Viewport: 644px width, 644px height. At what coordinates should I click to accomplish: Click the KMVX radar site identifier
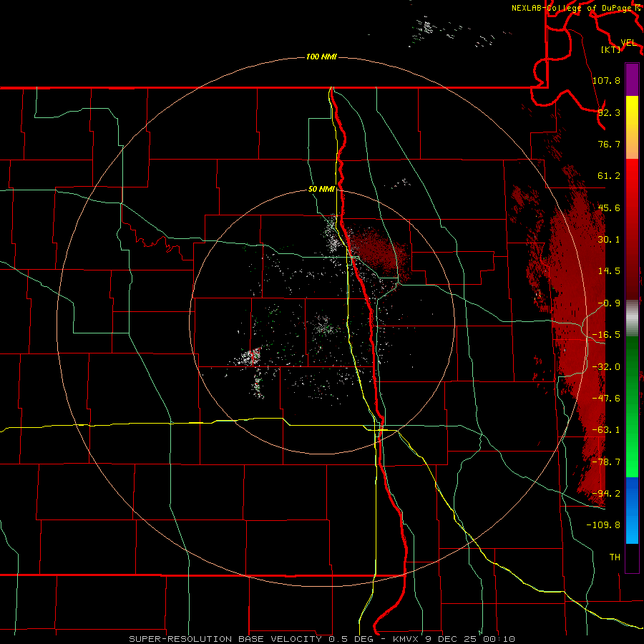406,639
